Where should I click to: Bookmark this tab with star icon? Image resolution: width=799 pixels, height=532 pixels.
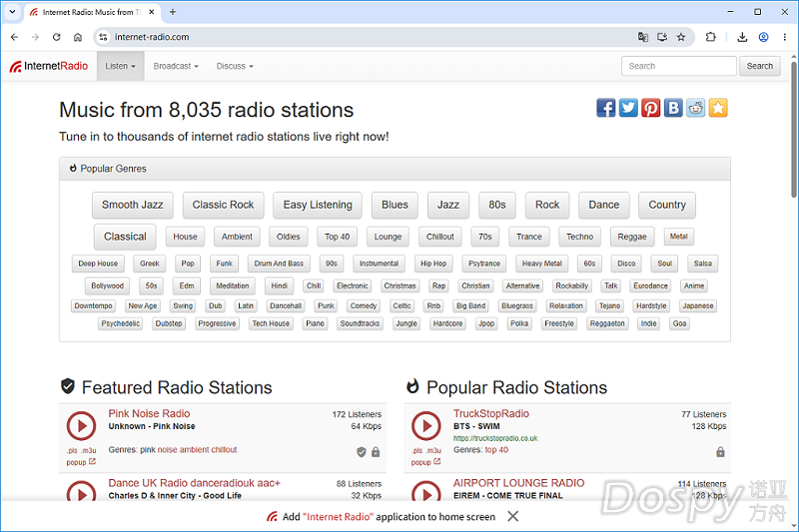[681, 37]
